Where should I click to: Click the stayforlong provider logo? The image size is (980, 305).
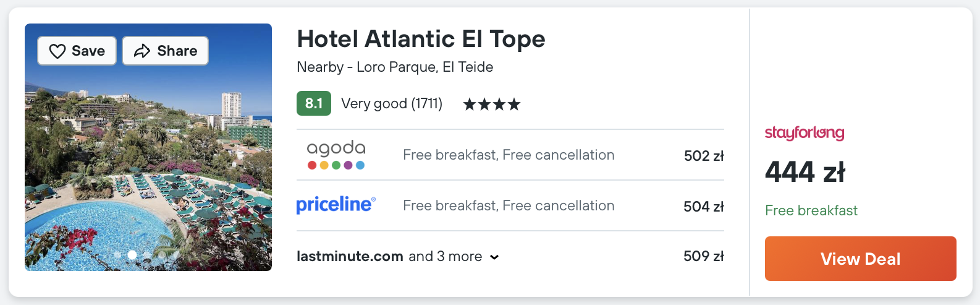click(805, 133)
